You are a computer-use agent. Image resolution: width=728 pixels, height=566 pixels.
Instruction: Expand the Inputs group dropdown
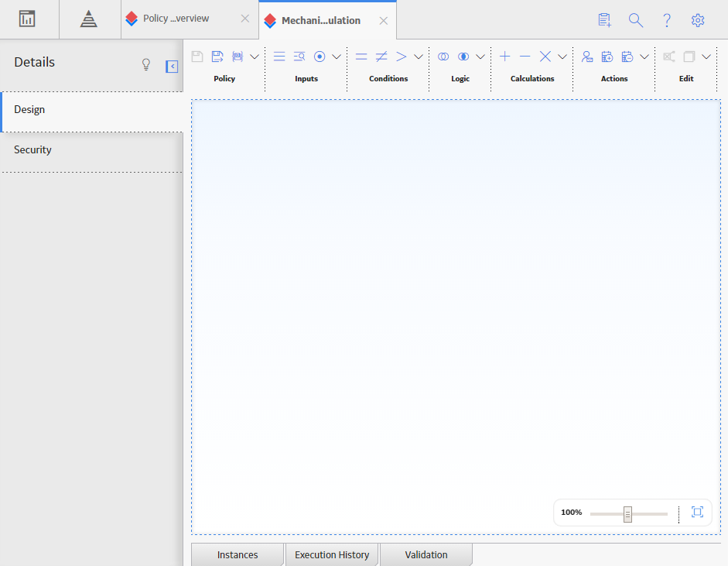click(337, 57)
